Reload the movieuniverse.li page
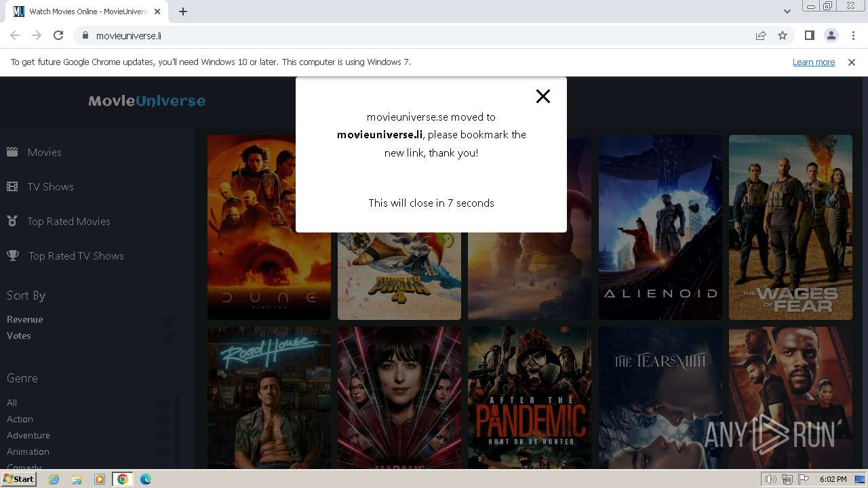 point(58,36)
